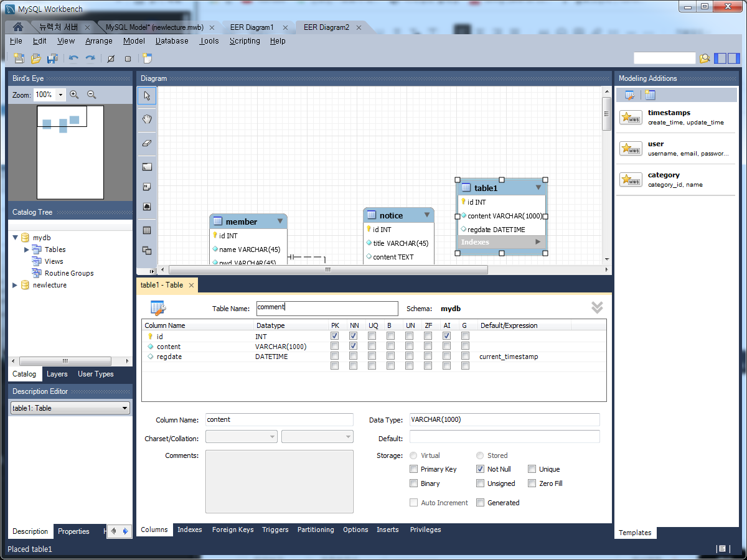Image resolution: width=747 pixels, height=560 pixels.
Task: Select the Views tree item
Action: [54, 261]
